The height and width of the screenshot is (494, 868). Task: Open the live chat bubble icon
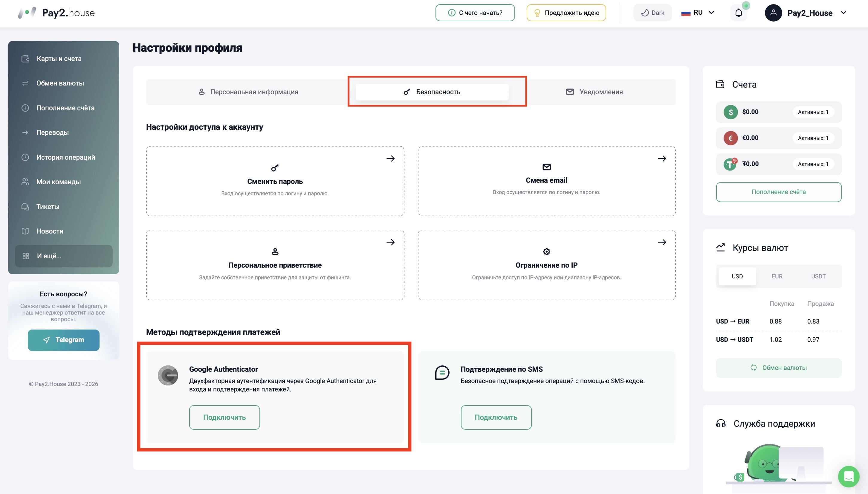849,476
